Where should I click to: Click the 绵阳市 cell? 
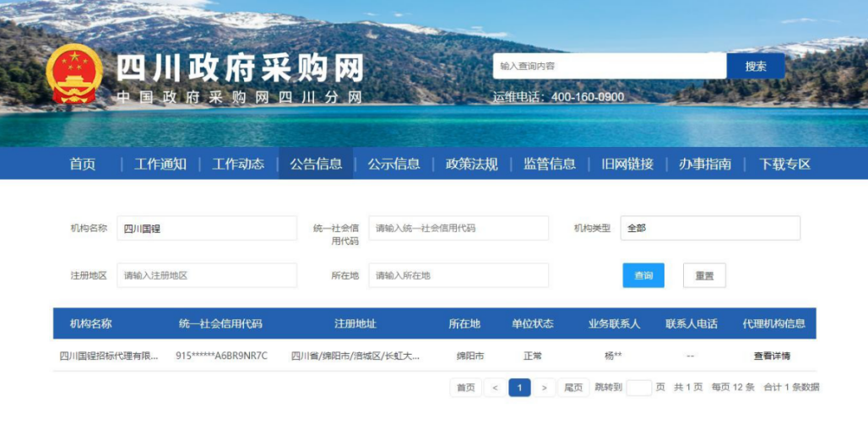(x=470, y=356)
